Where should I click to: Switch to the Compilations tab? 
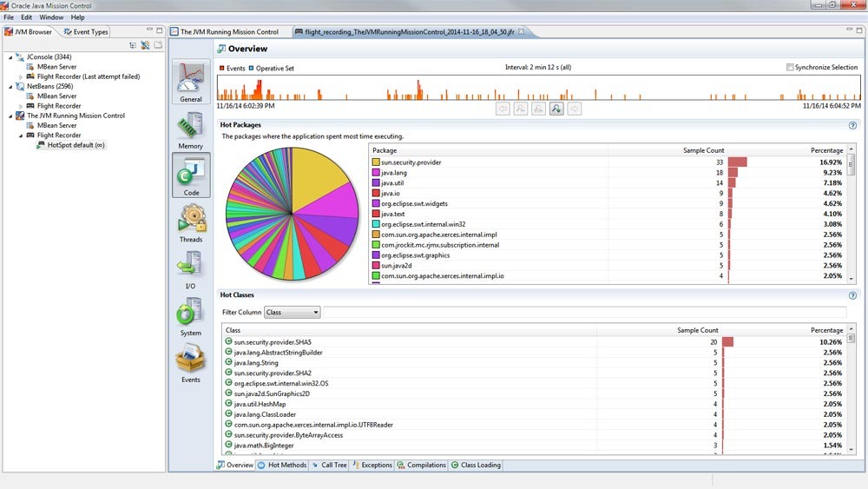pos(421,466)
